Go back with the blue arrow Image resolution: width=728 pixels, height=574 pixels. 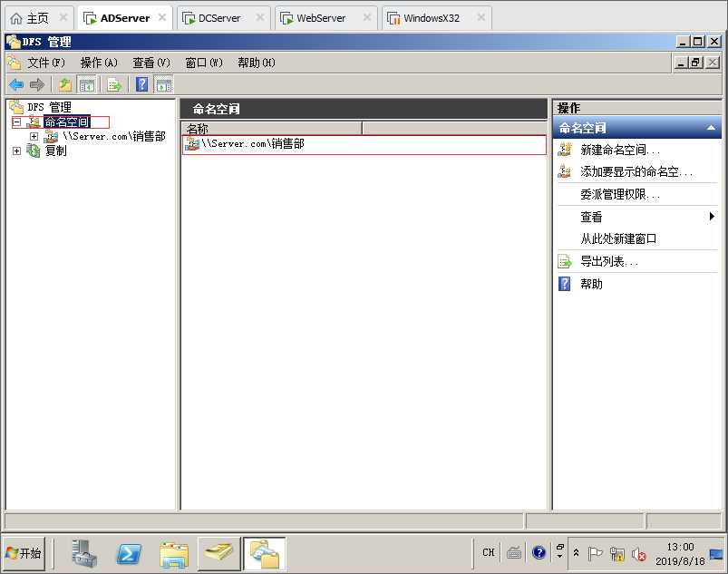(16, 85)
